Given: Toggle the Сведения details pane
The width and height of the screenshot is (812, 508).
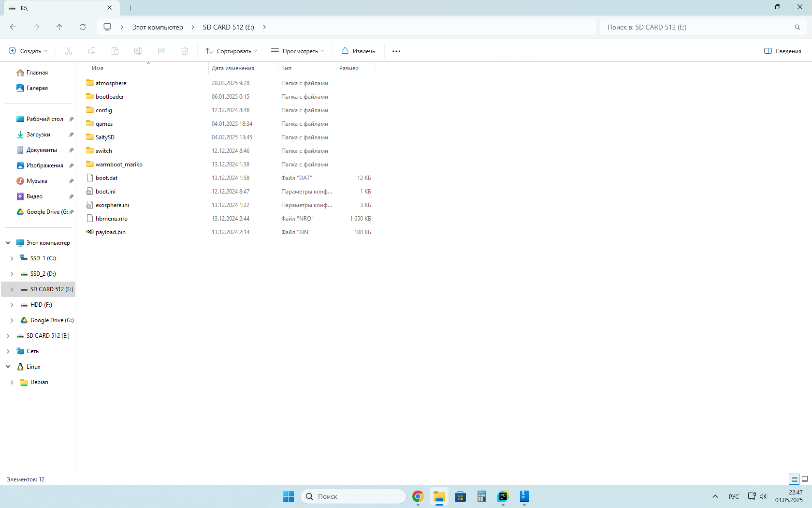Looking at the screenshot, I should click(783, 51).
